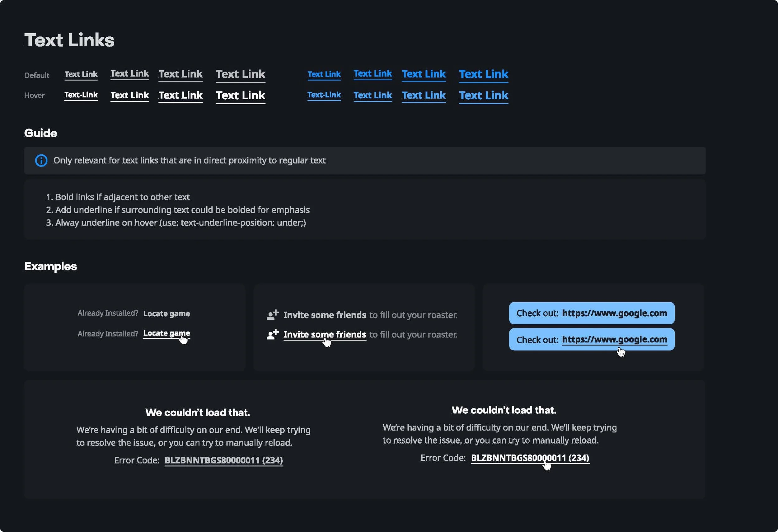Click smallest blue Text Link in Default row
The width and height of the screenshot is (778, 532).
(324, 74)
